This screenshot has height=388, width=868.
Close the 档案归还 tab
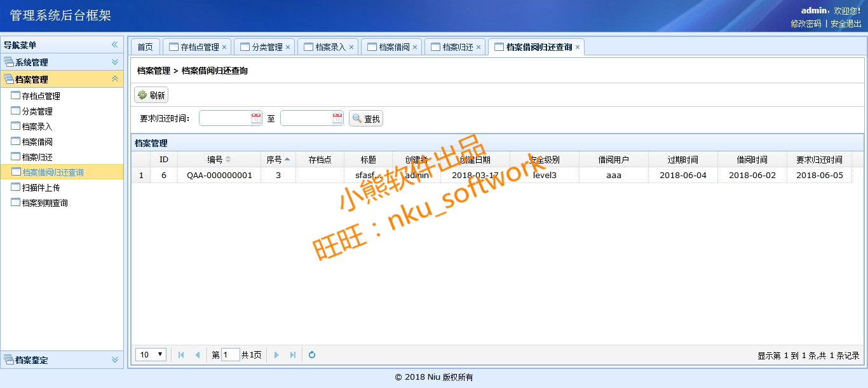pyautogui.click(x=478, y=47)
